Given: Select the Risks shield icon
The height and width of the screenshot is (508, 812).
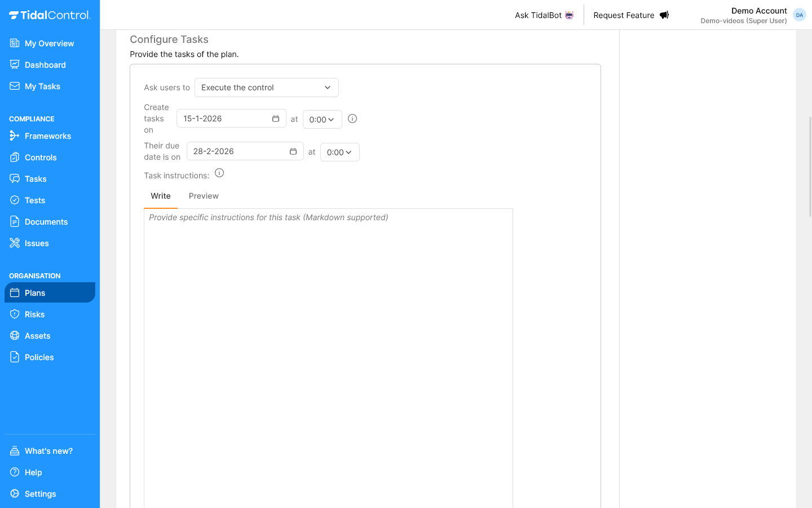Looking at the screenshot, I should tap(15, 314).
